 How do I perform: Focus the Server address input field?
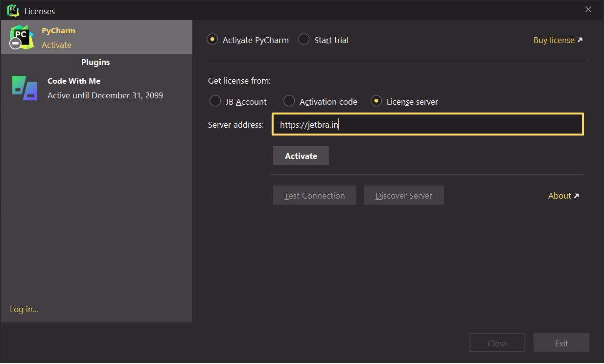pos(428,124)
